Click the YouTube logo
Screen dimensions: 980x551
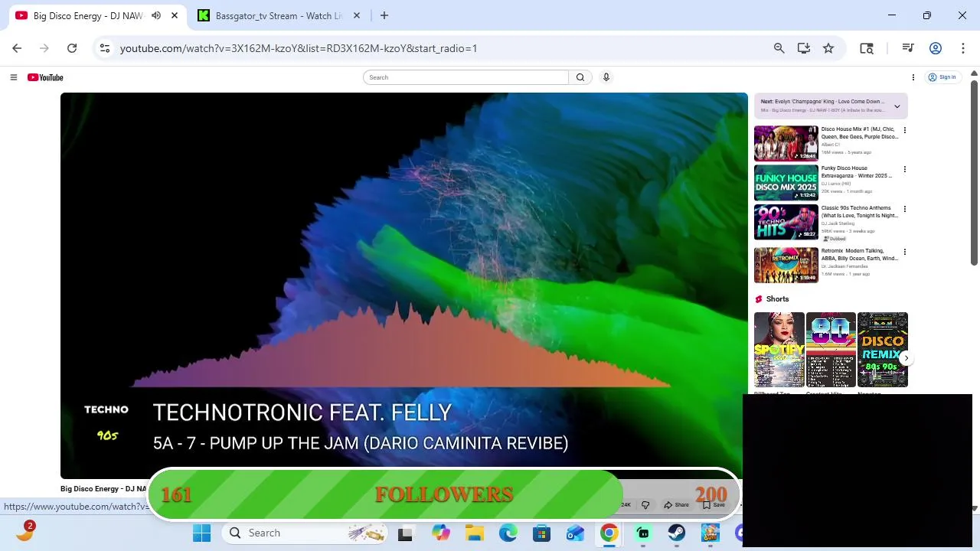click(x=45, y=77)
